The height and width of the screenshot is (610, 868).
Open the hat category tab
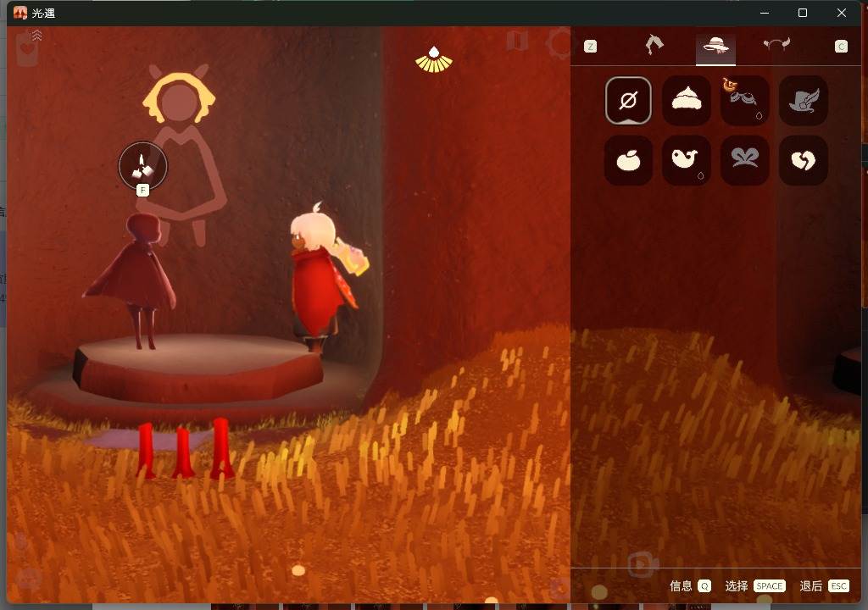click(715, 47)
